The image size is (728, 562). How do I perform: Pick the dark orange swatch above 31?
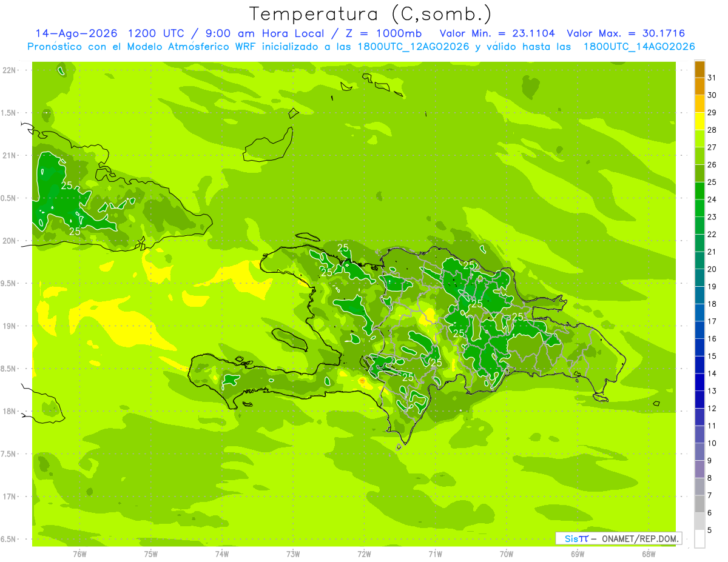[699, 69]
